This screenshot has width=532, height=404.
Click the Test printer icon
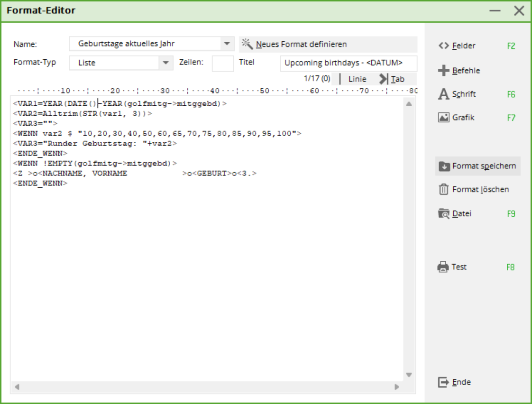pos(443,267)
